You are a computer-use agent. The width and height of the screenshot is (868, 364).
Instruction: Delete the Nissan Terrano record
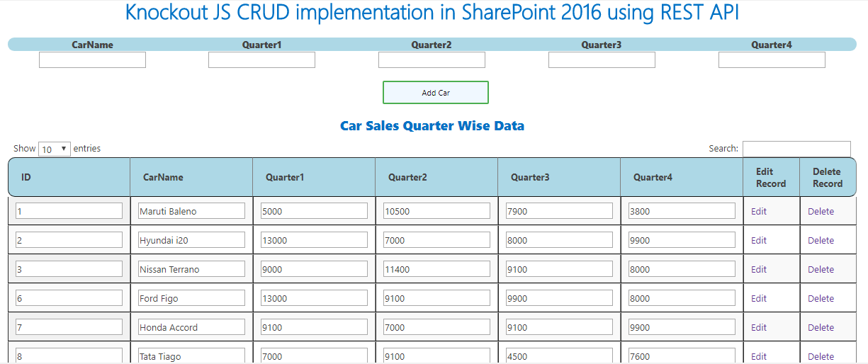(821, 269)
